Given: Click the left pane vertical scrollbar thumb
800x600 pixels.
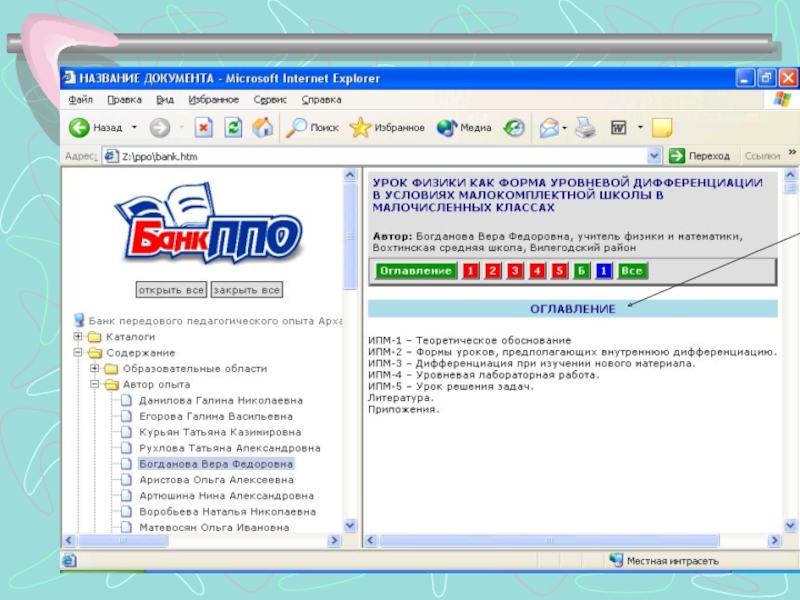Looking at the screenshot, I should pyautogui.click(x=350, y=236).
